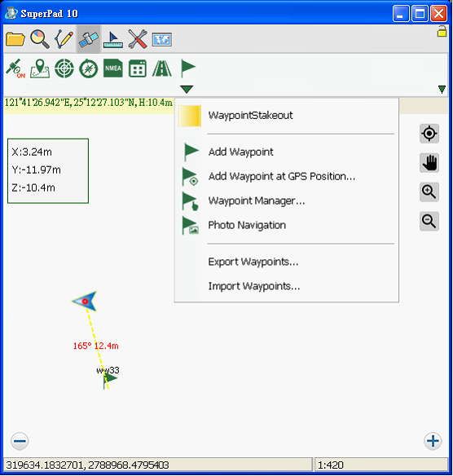Open the query magnifier tool in main toolbar
Image resolution: width=453 pixels, height=476 pixels.
click(40, 39)
